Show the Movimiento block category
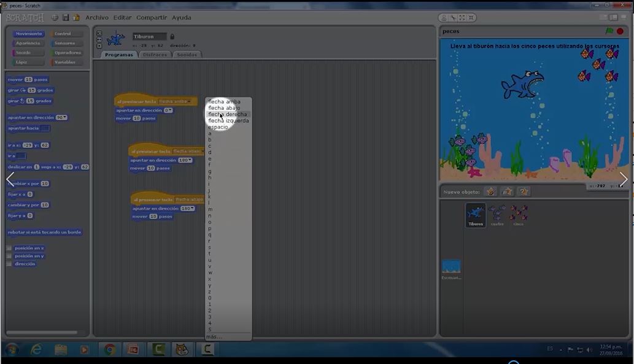 point(28,34)
